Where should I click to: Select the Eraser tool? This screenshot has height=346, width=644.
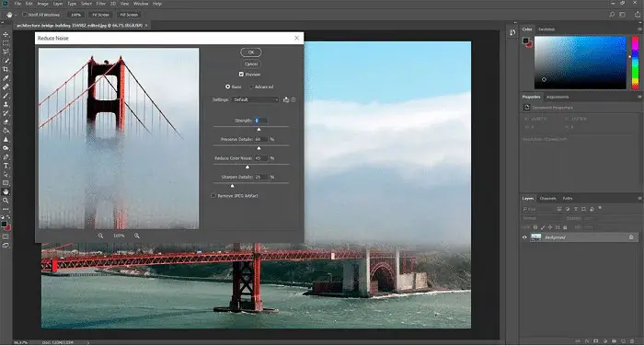pyautogui.click(x=6, y=121)
